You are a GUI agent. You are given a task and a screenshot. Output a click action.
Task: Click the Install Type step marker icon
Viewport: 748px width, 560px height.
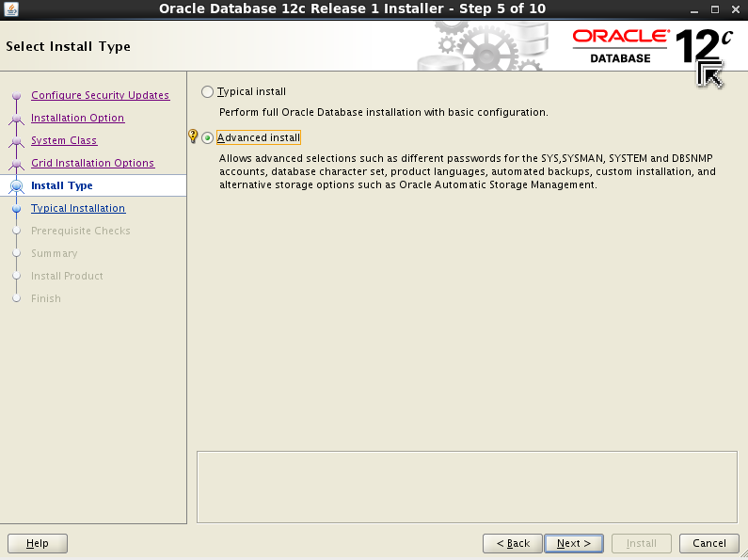pos(17,185)
